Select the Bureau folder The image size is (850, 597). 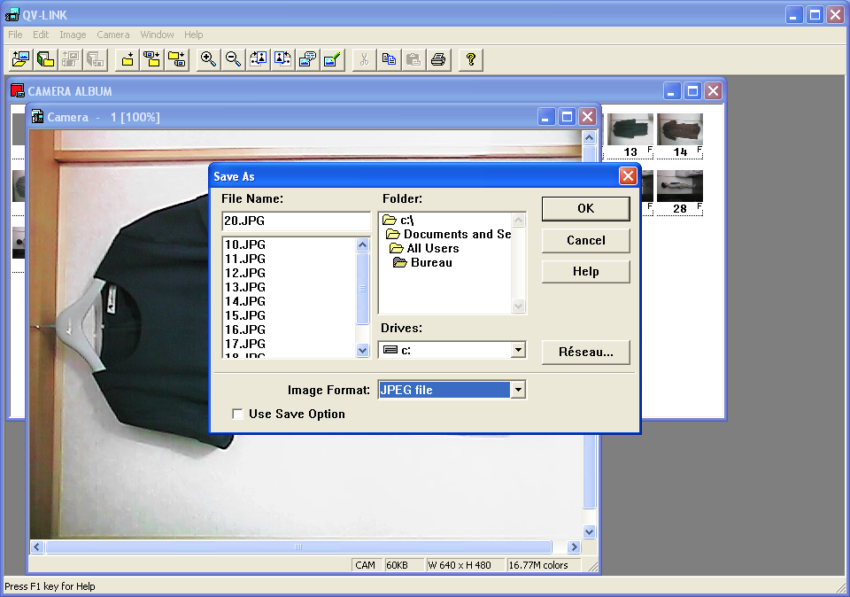423,262
